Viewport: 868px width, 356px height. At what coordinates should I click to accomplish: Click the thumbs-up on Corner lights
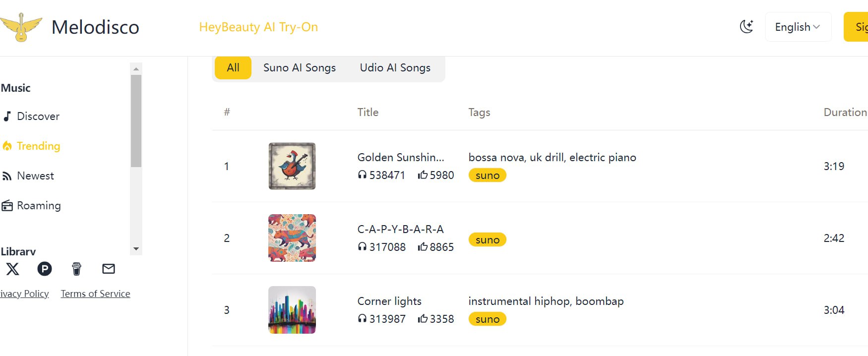tap(423, 318)
